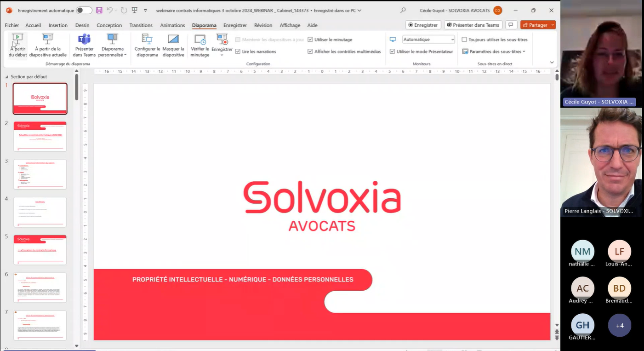Start slideshow with À partir du début

coord(17,46)
